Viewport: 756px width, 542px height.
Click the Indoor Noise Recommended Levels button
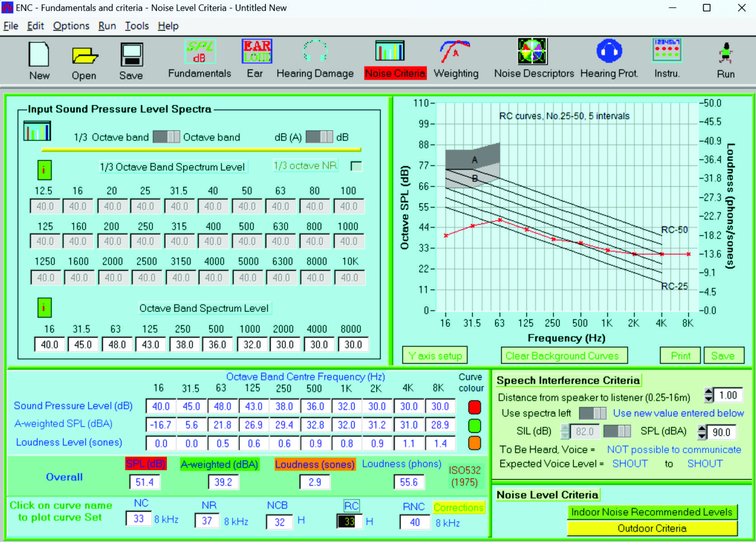click(x=652, y=512)
